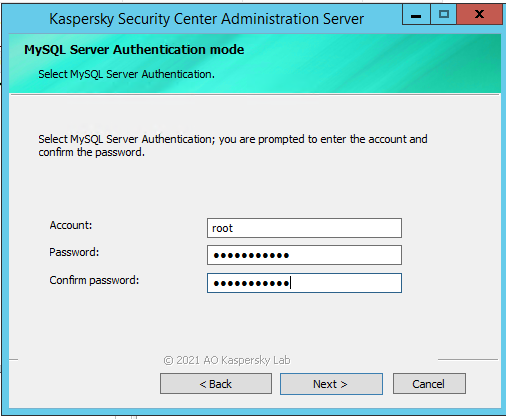Click the Next button to continue
This screenshot has width=506, height=419.
point(331,384)
